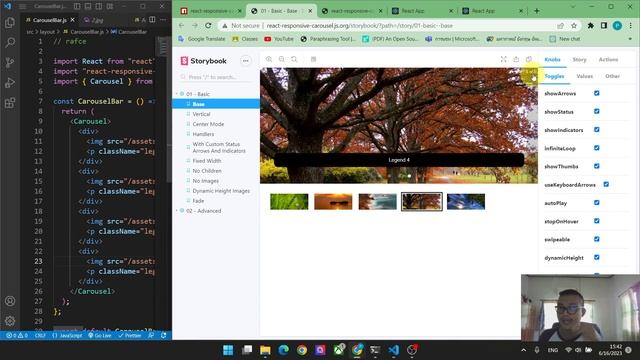This screenshot has width=640, height=360.
Task: Open Manage gear in VS Code activity bar
Action: (x=10, y=321)
